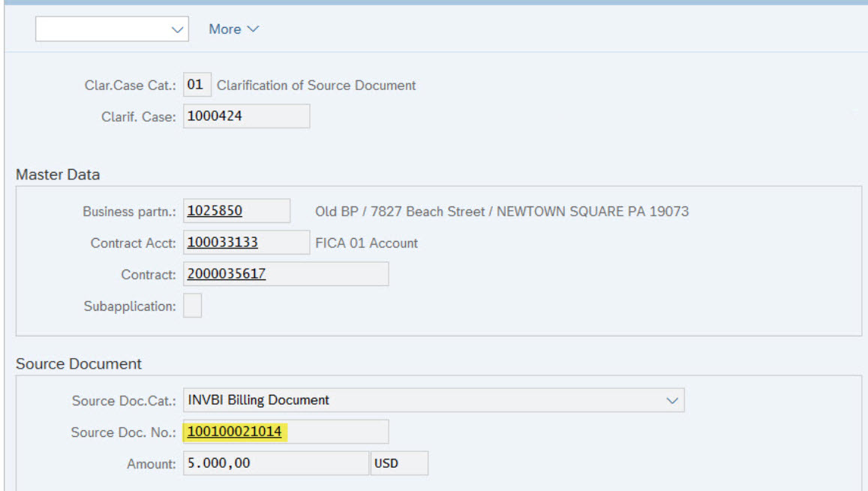Screen dimensions: 868x491
Task: Click the USD currency field
Action: click(x=398, y=463)
